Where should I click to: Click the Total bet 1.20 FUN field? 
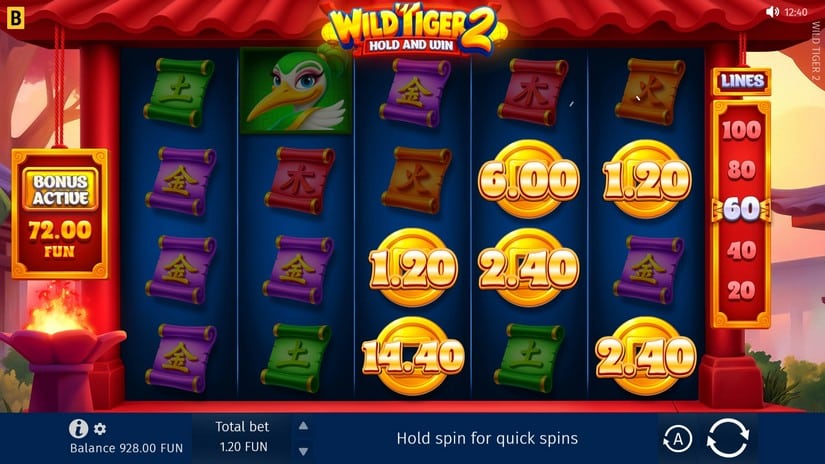point(242,437)
